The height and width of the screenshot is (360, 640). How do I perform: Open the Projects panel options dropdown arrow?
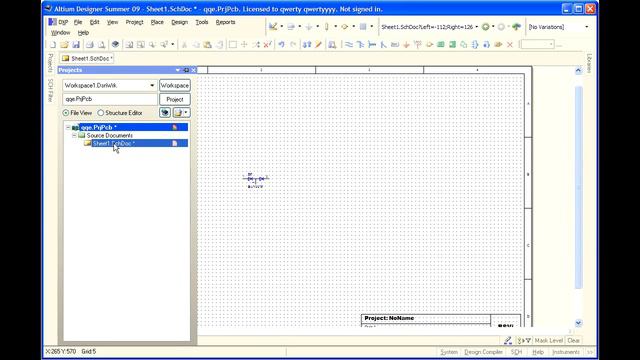pos(178,70)
